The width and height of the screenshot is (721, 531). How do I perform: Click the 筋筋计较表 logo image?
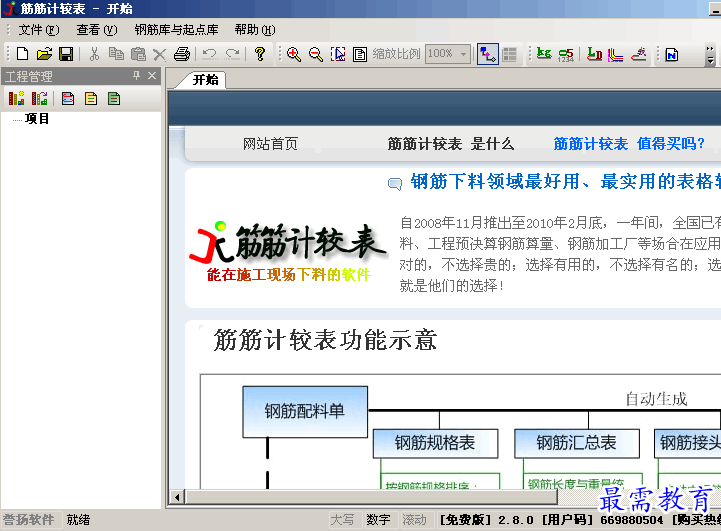[x=288, y=251]
